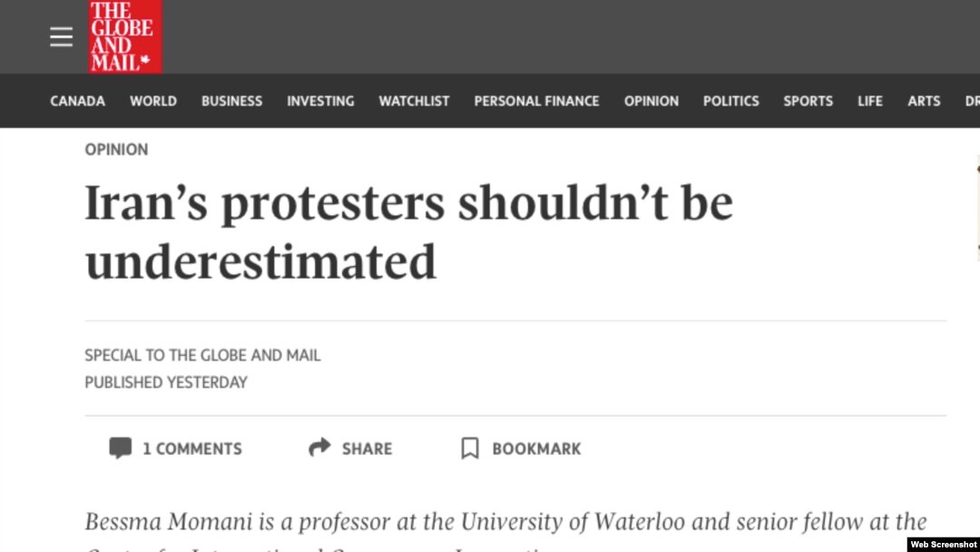Go to the World section
The image size is (980, 552).
153,102
